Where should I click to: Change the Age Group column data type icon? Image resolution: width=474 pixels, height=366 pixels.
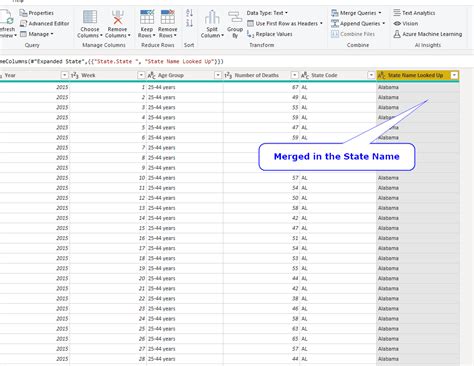pyautogui.click(x=151, y=75)
